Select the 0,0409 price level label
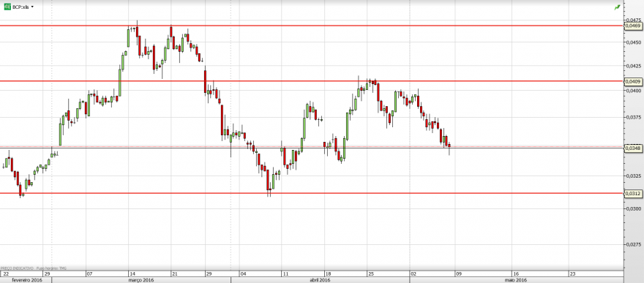Image resolution: width=644 pixels, height=283 pixels. (x=632, y=81)
